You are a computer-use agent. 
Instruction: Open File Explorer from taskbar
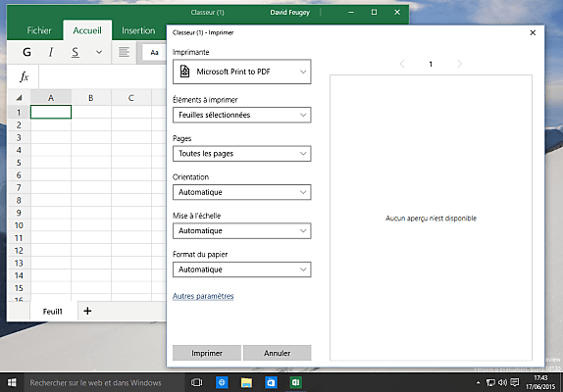pyautogui.click(x=246, y=382)
